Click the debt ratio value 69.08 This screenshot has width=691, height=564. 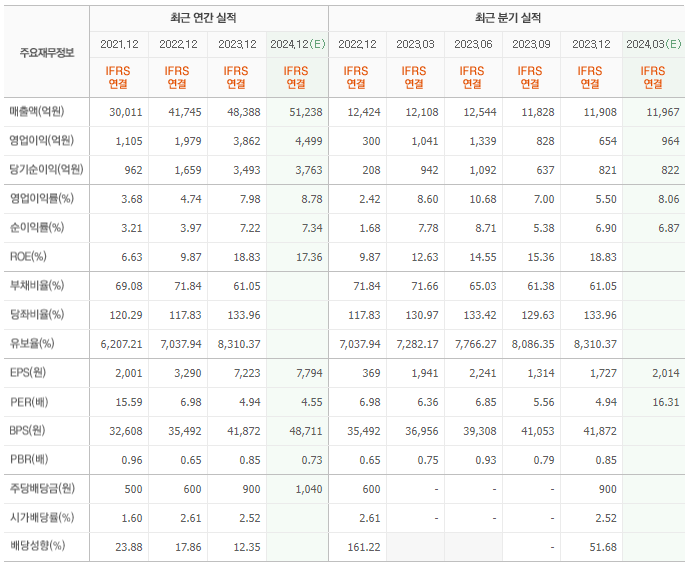coord(129,286)
